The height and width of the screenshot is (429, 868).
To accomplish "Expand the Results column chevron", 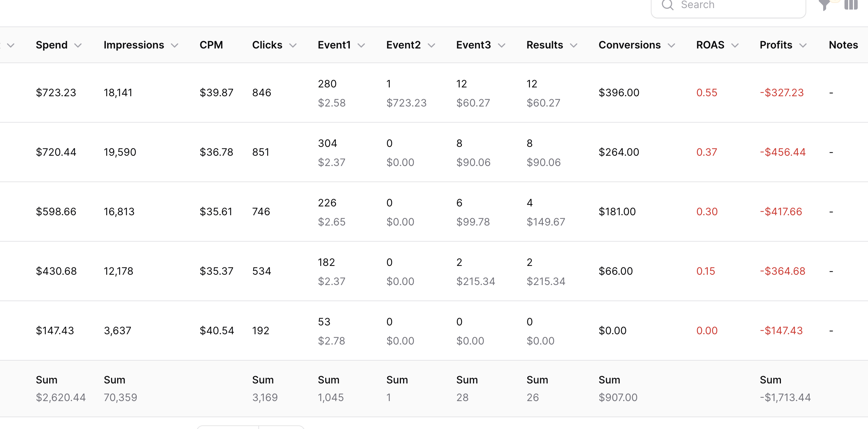I will point(574,46).
